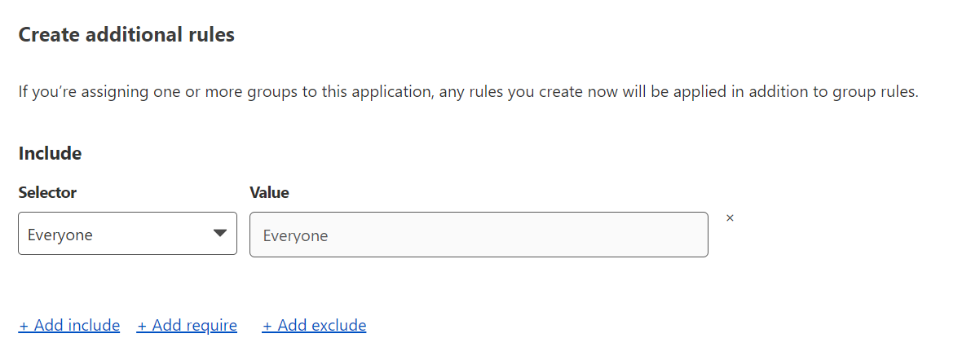Open the Selector dropdown
Image resolution: width=980 pixels, height=360 pixels.
point(127,234)
